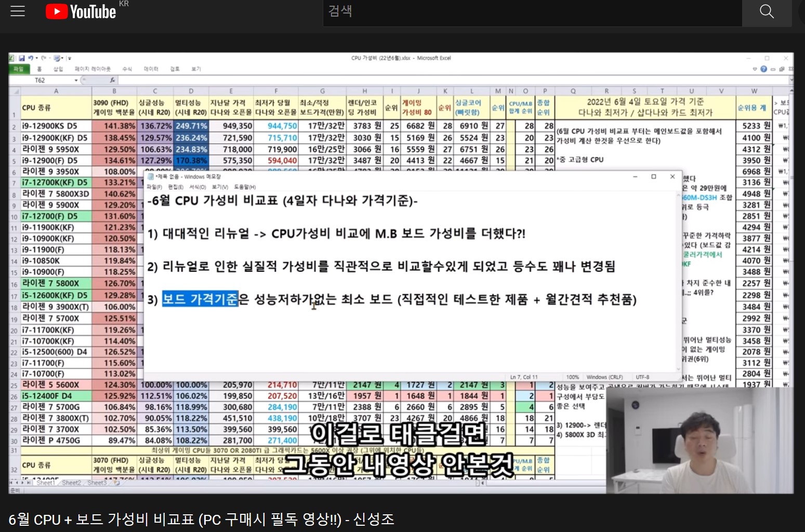Click the '5233 원' value cell
Viewport: 805px width, 532px height.
tap(754, 126)
